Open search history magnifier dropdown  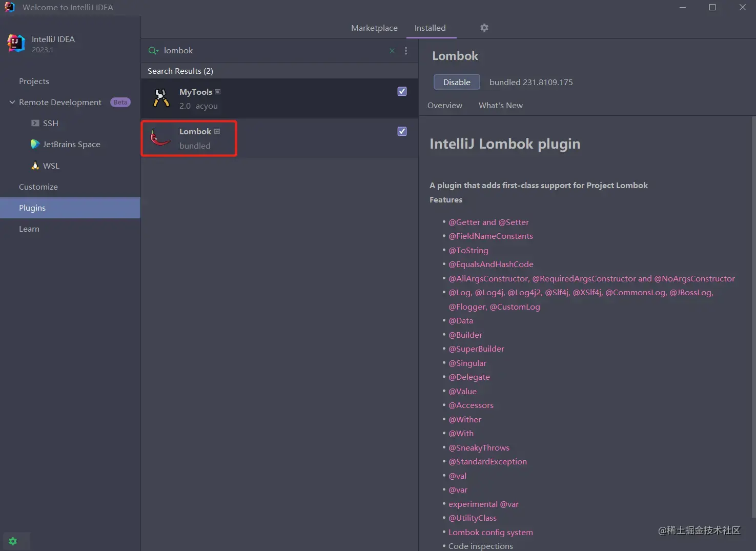point(153,51)
